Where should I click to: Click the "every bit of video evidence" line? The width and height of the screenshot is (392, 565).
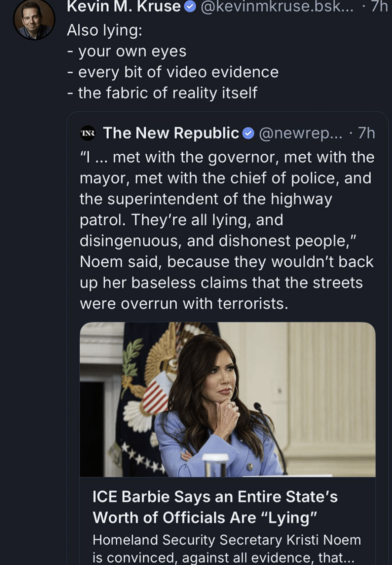click(x=178, y=72)
